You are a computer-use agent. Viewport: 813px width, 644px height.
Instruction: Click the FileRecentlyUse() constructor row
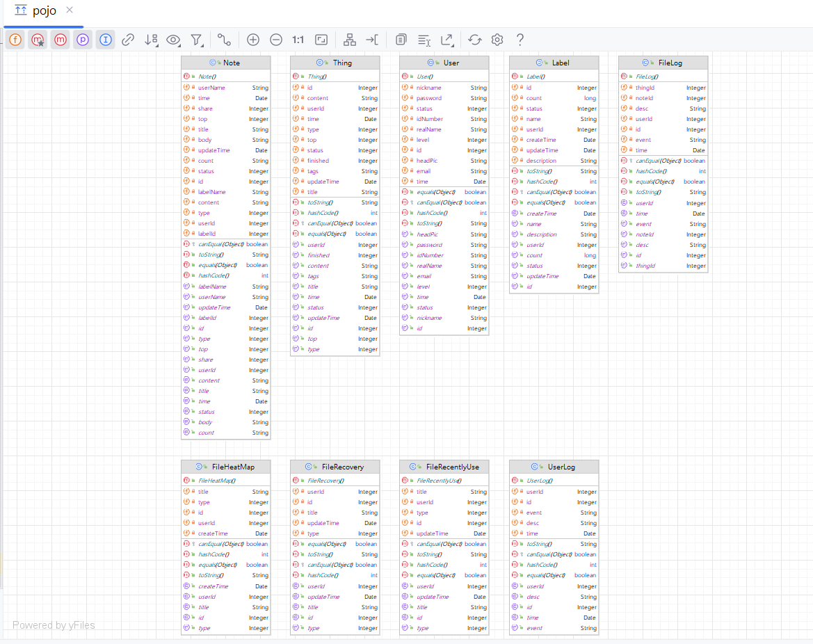click(x=444, y=481)
